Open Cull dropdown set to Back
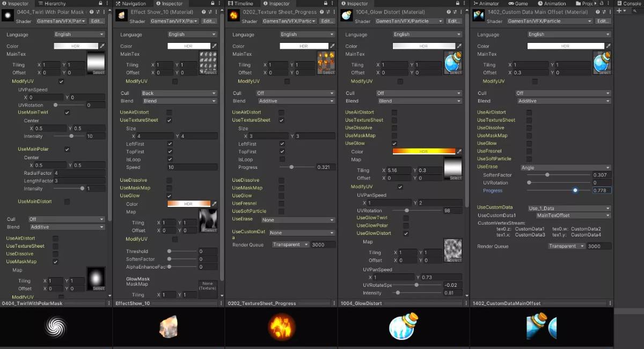The image size is (644, 349). [x=179, y=93]
